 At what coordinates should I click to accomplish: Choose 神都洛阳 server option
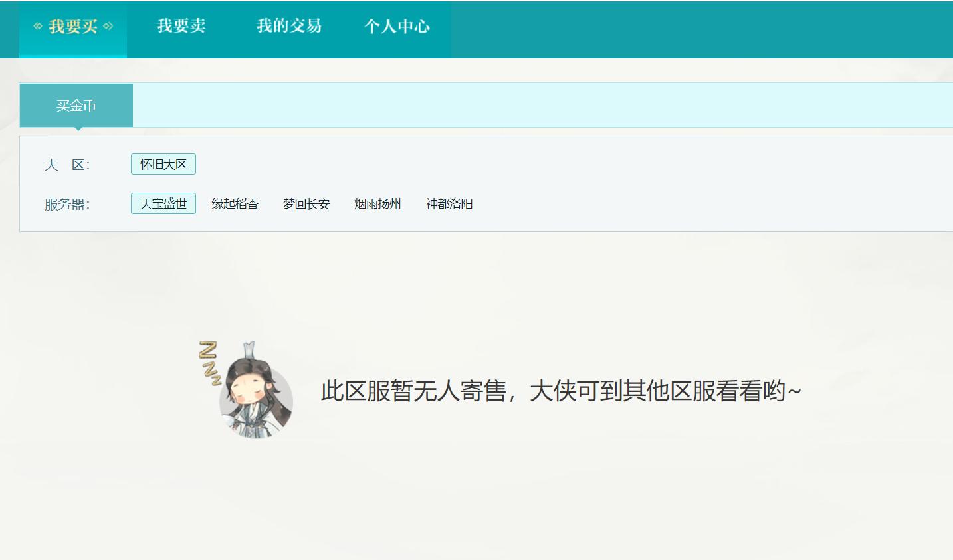point(449,204)
